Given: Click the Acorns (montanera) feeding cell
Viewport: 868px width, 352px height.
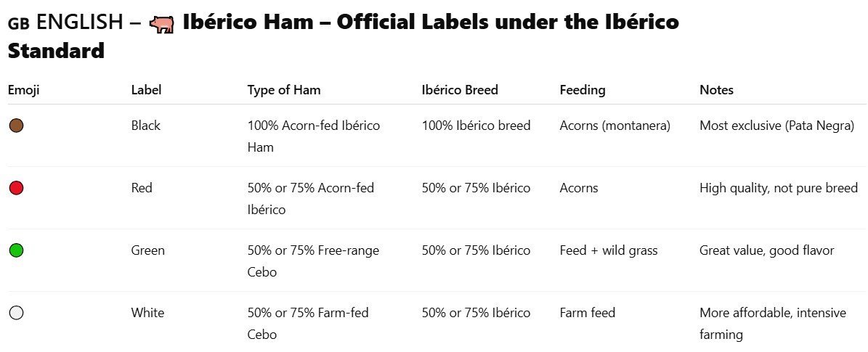Looking at the screenshot, I should tap(615, 126).
